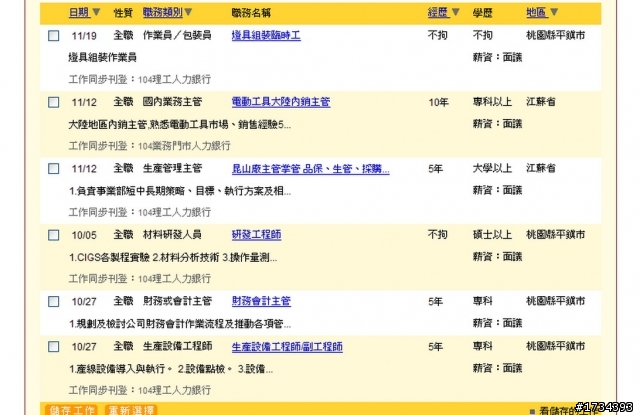Click 生產管理主管 category text
Screen dimensions: 640x415
pos(172,168)
